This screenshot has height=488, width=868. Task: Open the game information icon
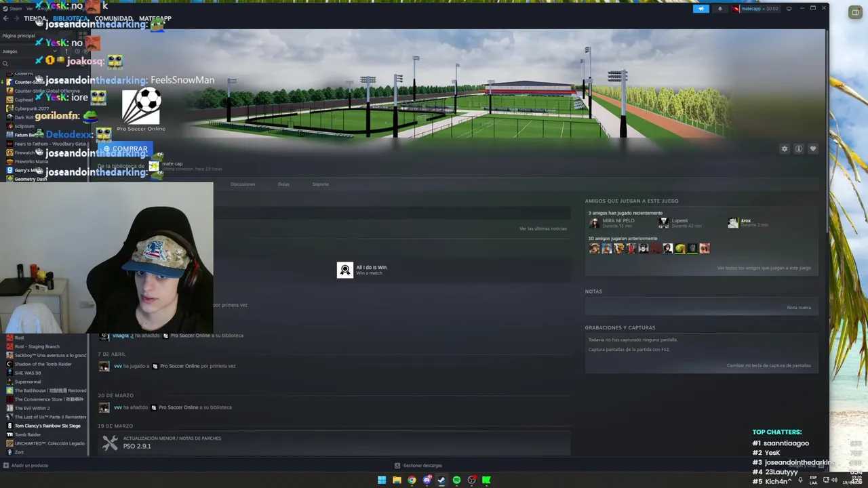click(799, 149)
